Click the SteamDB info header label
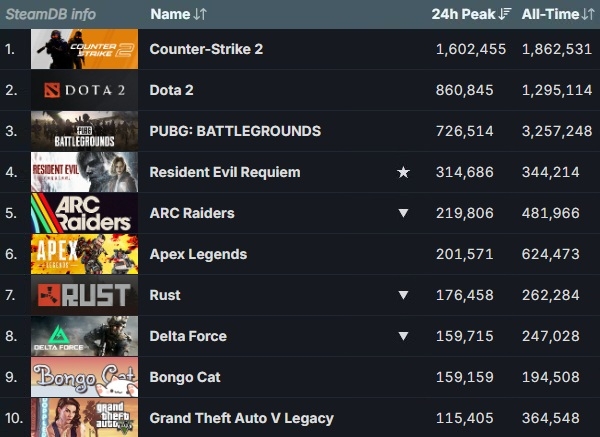 [51, 14]
